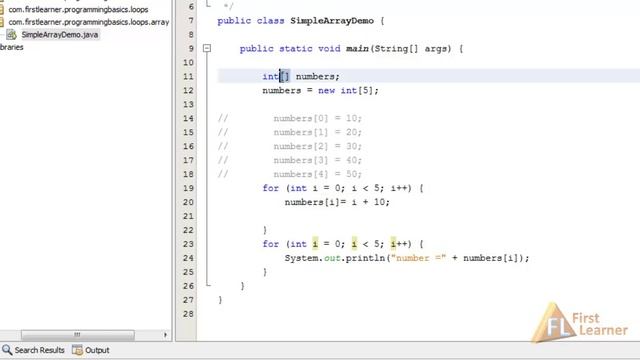This screenshot has height=360, width=640.
Task: Click the 'for' keyword on line 19
Action: click(271, 188)
